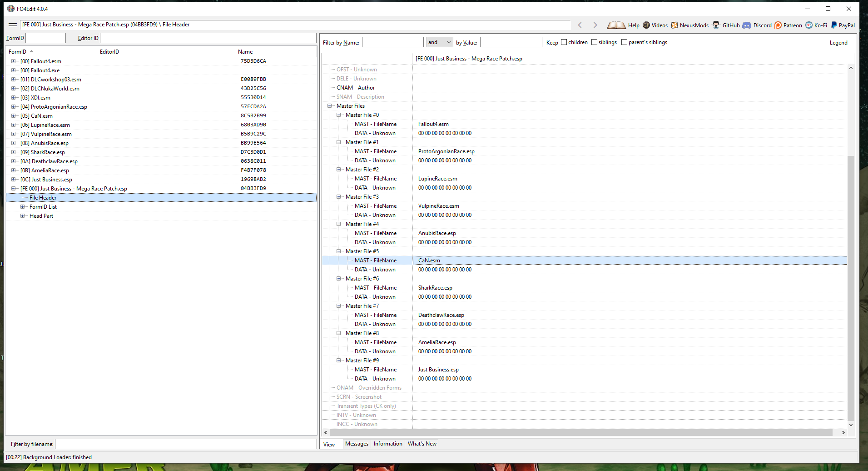Expand the FormID List node
This screenshot has width=868, height=471.
(23, 207)
